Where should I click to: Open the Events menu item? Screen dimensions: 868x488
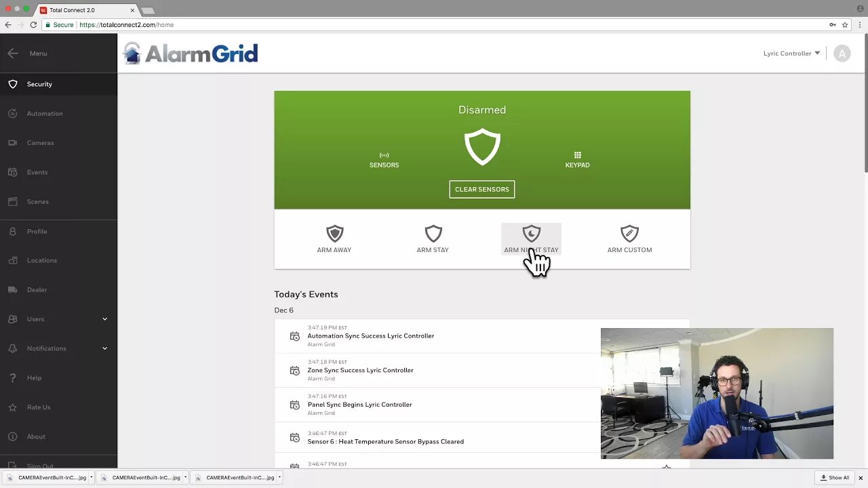click(x=58, y=172)
